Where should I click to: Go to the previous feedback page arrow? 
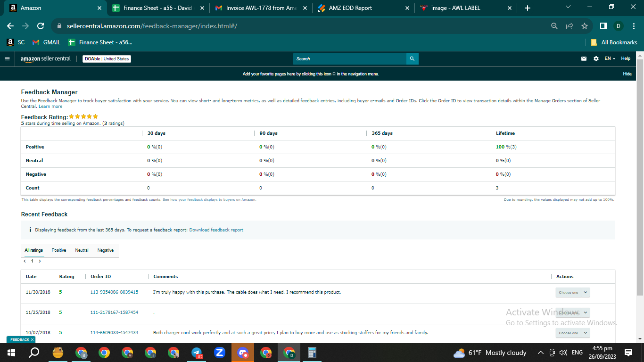coord(25,261)
